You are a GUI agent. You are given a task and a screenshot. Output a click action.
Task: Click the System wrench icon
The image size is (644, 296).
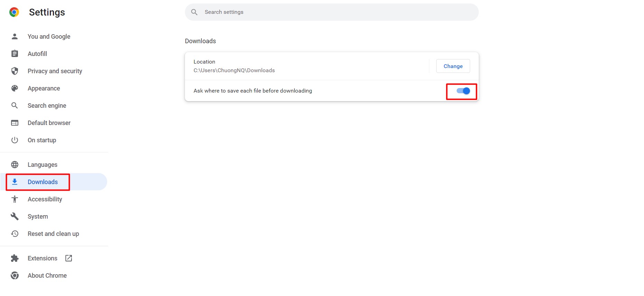15,216
